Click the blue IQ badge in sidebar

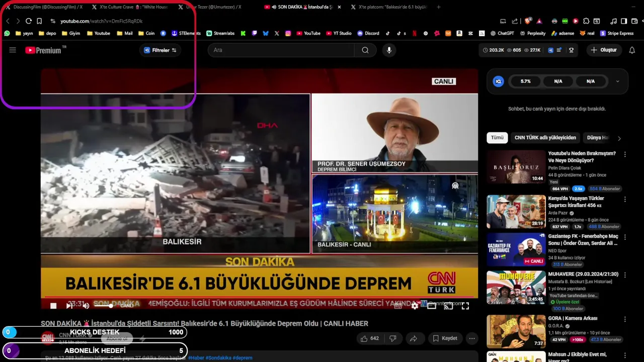point(498,81)
